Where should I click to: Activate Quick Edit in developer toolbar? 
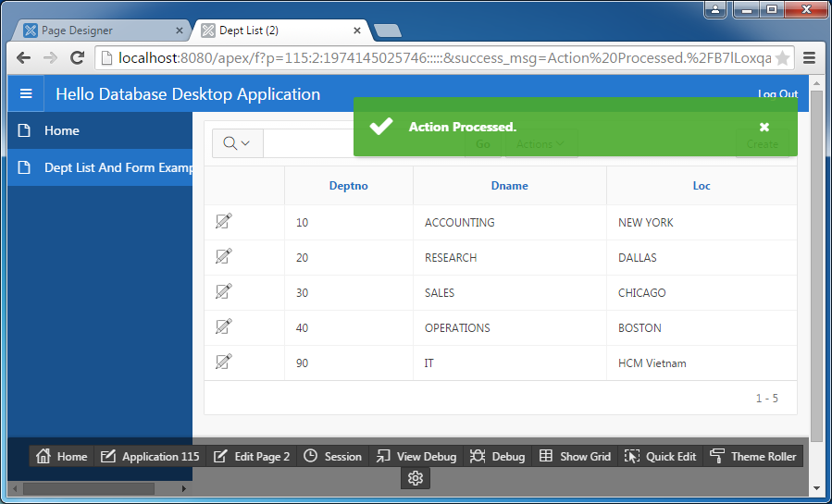pos(660,456)
